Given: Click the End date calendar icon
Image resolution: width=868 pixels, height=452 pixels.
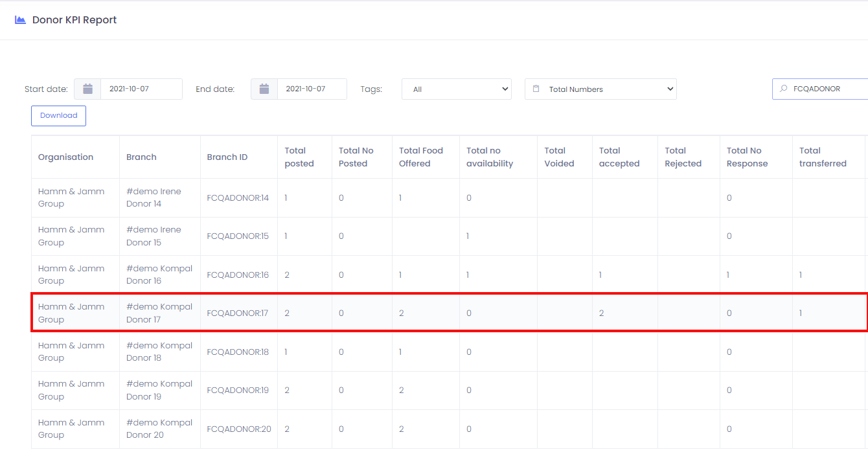Looking at the screenshot, I should pyautogui.click(x=264, y=89).
